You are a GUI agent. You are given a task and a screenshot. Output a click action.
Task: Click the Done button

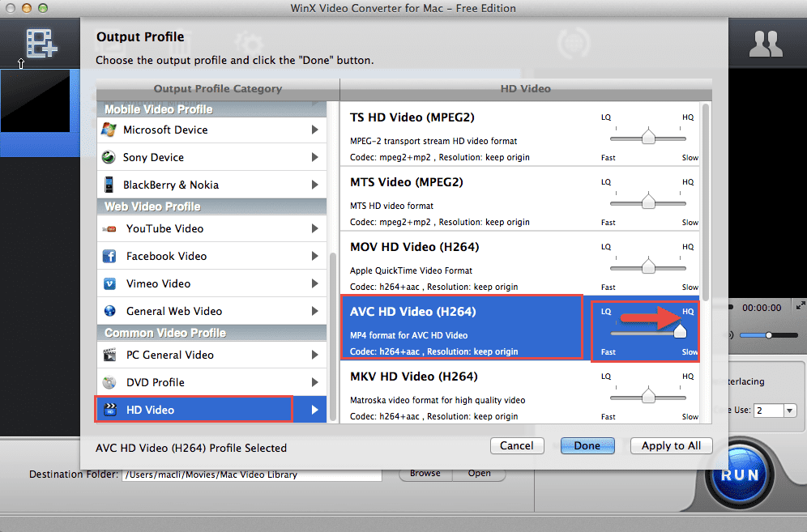click(587, 445)
